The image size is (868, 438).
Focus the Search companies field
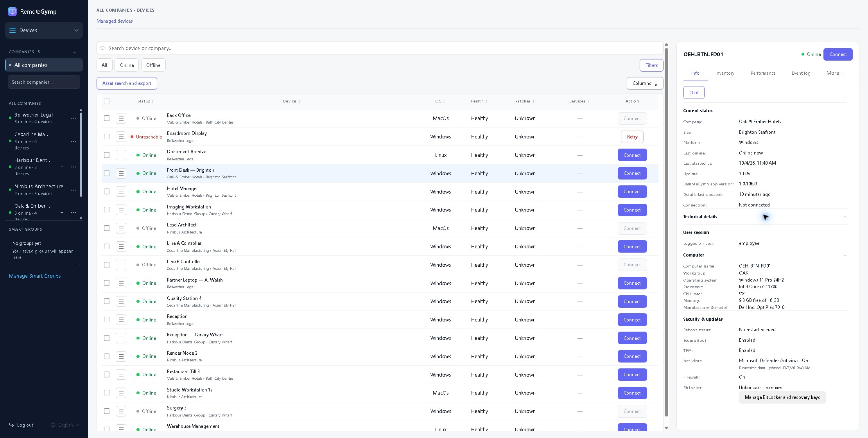(44, 82)
